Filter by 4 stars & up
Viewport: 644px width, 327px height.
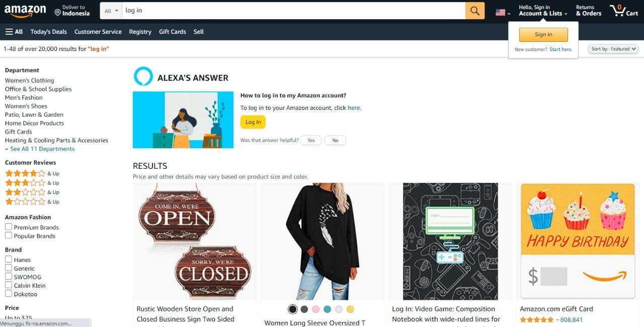[x=32, y=173]
